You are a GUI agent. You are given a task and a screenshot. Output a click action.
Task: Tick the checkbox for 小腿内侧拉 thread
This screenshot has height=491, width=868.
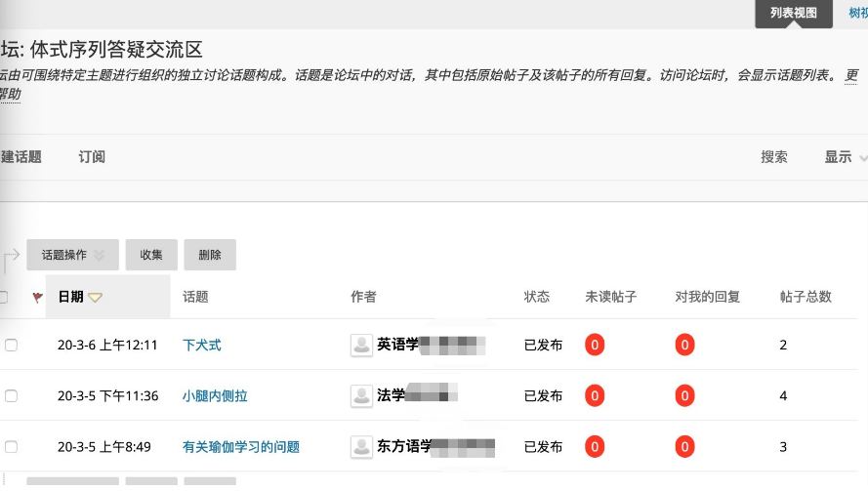(11, 395)
